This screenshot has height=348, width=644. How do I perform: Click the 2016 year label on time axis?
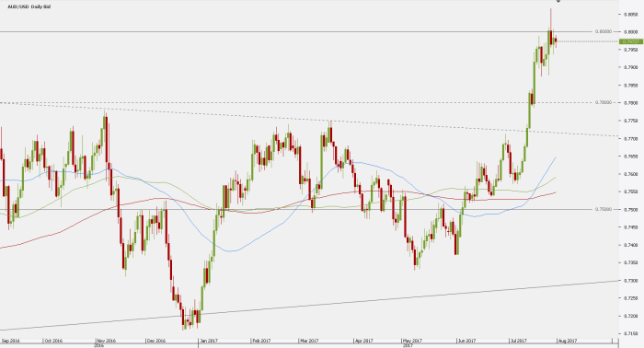[98, 346]
